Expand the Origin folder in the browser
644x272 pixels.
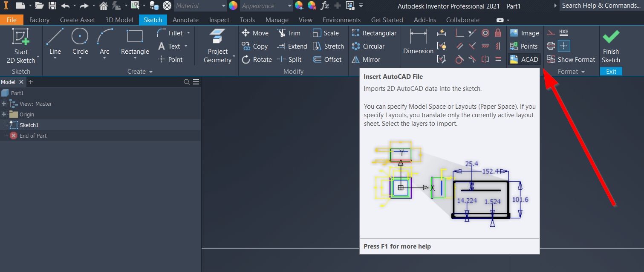click(3, 114)
